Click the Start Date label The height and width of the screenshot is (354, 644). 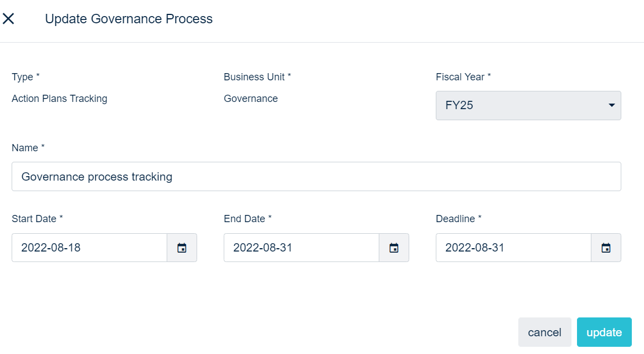37,219
